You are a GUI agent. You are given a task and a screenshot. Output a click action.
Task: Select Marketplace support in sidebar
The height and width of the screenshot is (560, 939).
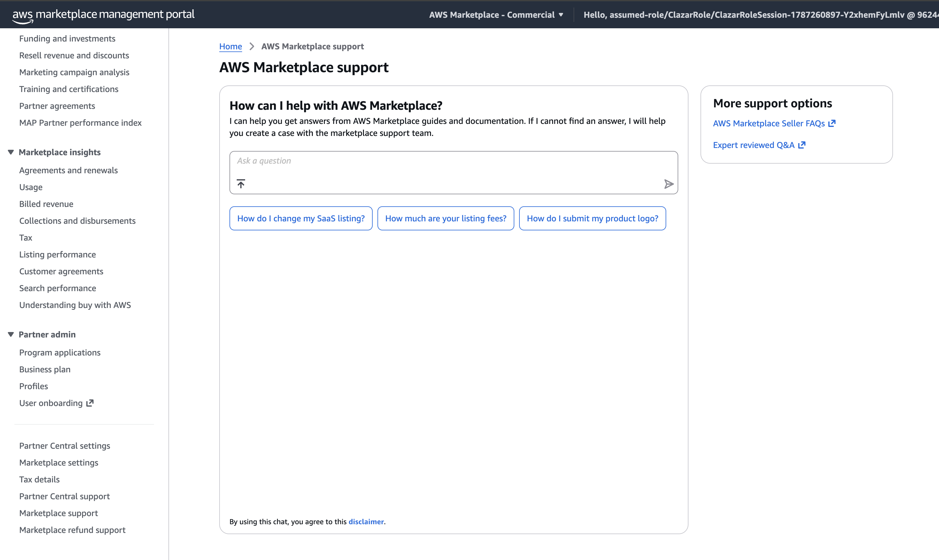coord(58,513)
